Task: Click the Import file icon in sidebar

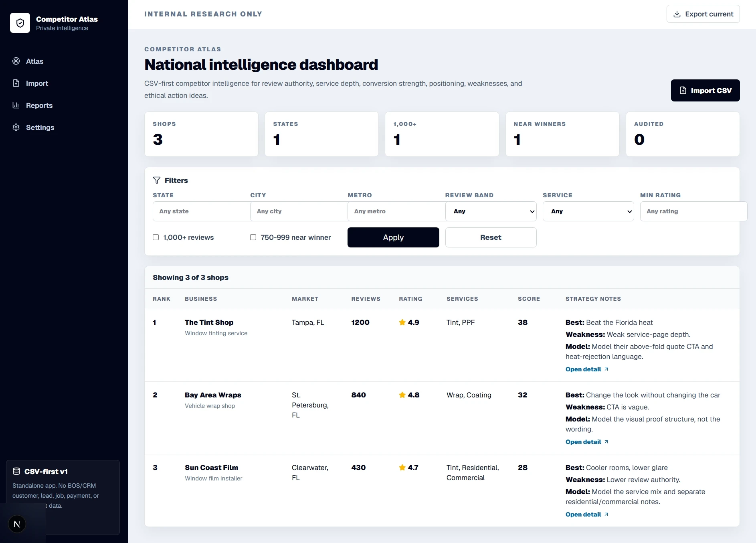Action: pyautogui.click(x=16, y=83)
